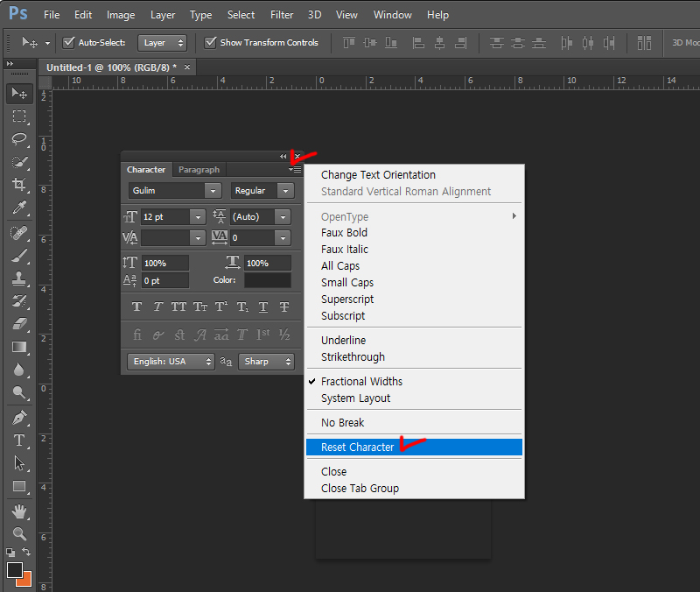
Task: Switch to the Paragraph tab
Action: pyautogui.click(x=199, y=170)
